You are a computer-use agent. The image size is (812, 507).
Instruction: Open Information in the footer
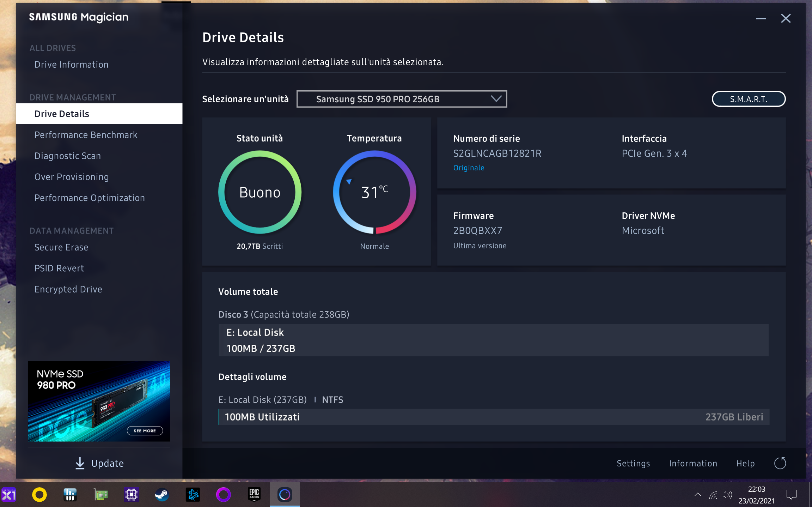[x=693, y=463]
